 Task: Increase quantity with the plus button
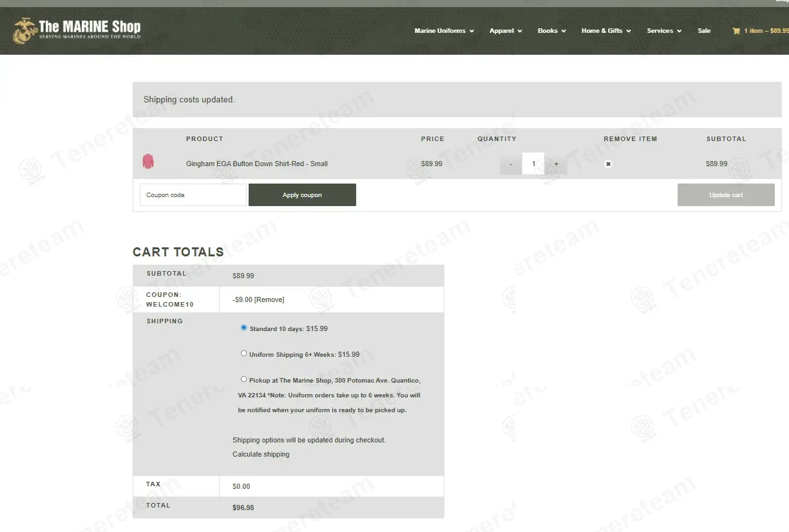click(556, 164)
